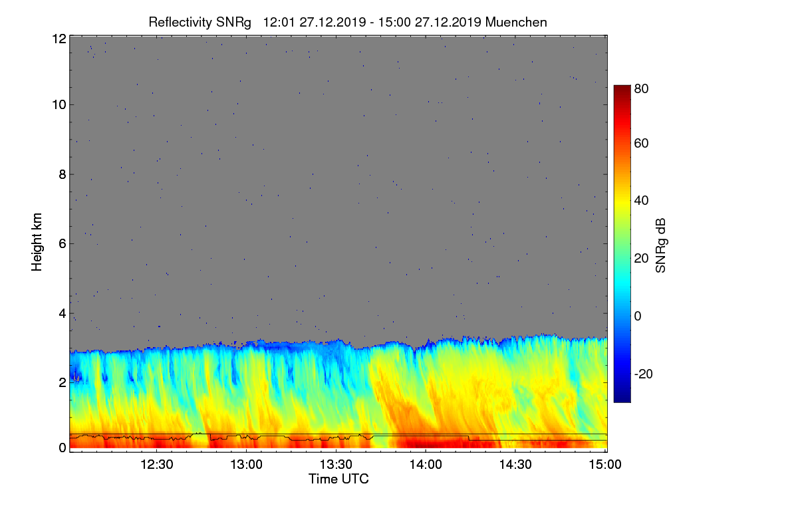The width and height of the screenshot is (798, 532).
Task: Click the height tick label 12
Action: click(59, 39)
